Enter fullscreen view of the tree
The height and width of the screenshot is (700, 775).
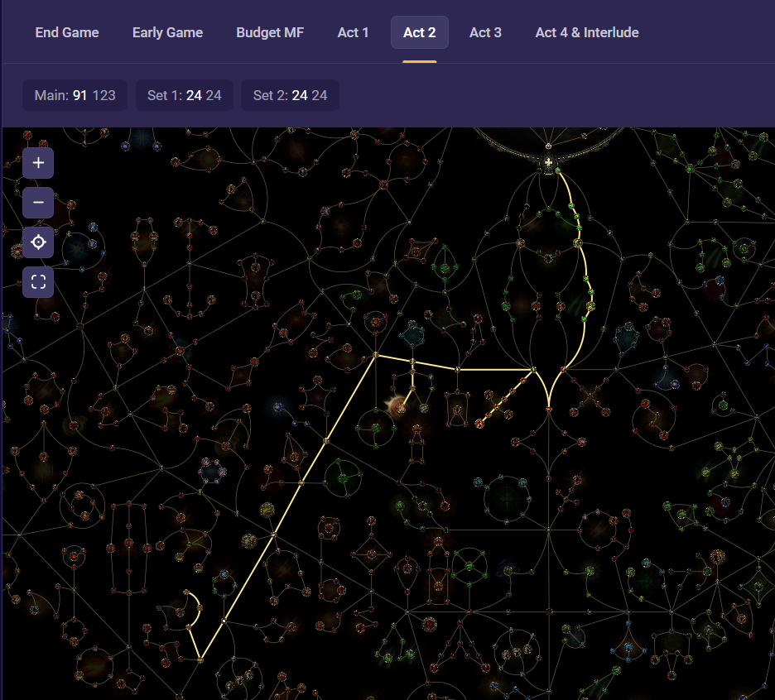(x=38, y=282)
